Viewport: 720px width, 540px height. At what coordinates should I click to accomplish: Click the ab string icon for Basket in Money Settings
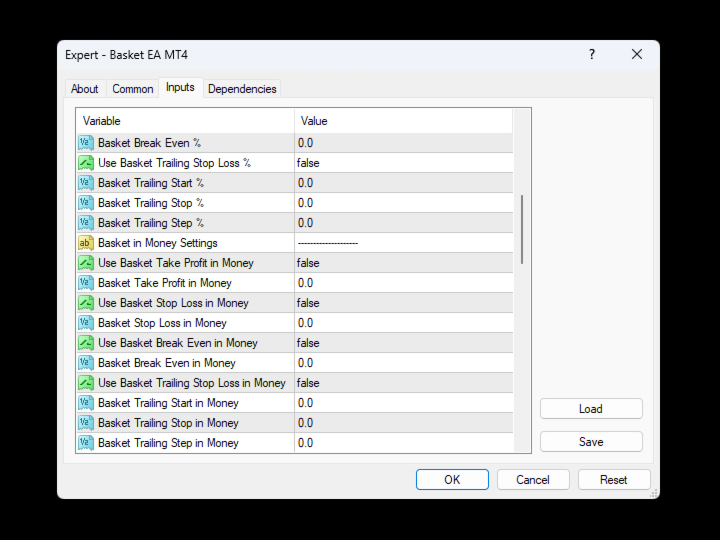point(86,243)
